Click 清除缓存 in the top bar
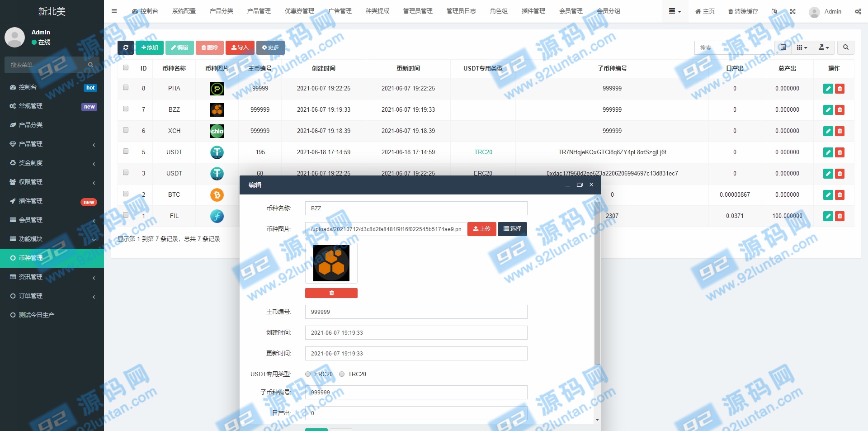Viewport: 868px width, 431px height. 743,11
